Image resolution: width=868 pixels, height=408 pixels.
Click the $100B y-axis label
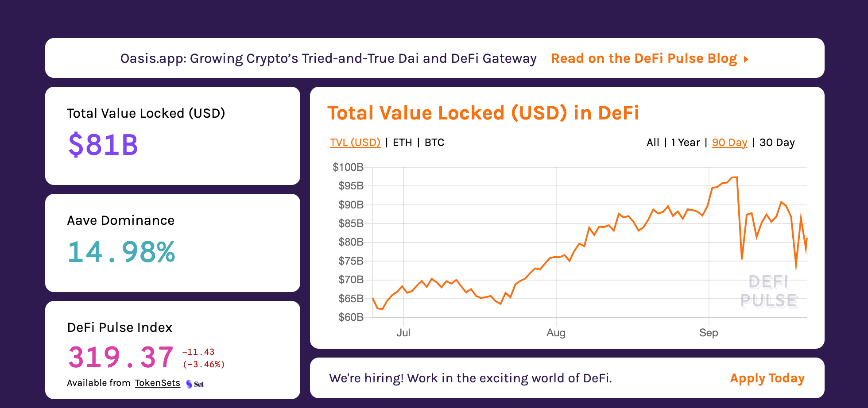click(x=348, y=167)
